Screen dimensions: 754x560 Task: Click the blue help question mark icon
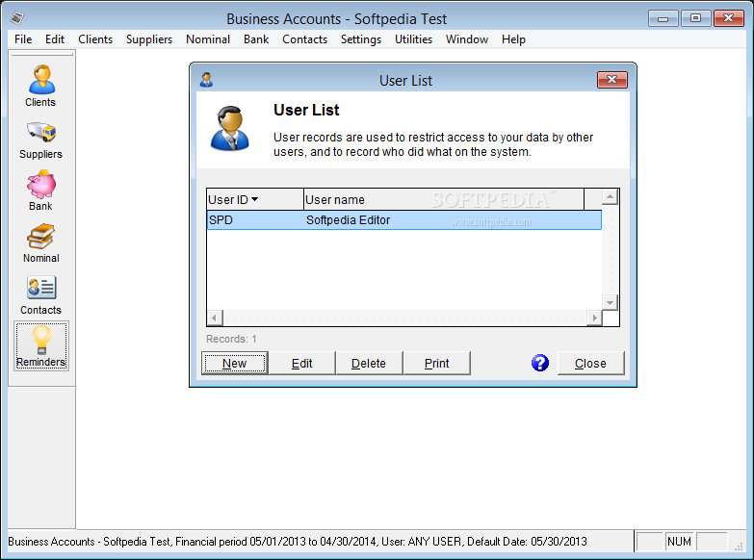[540, 363]
